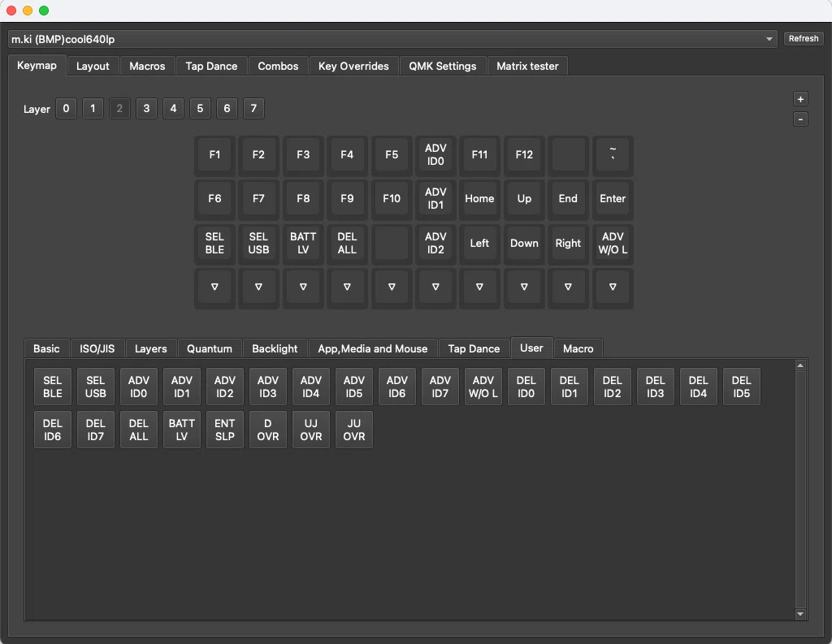Select the F1 key in the keymap
Viewport: 832px width, 644px height.
point(214,155)
